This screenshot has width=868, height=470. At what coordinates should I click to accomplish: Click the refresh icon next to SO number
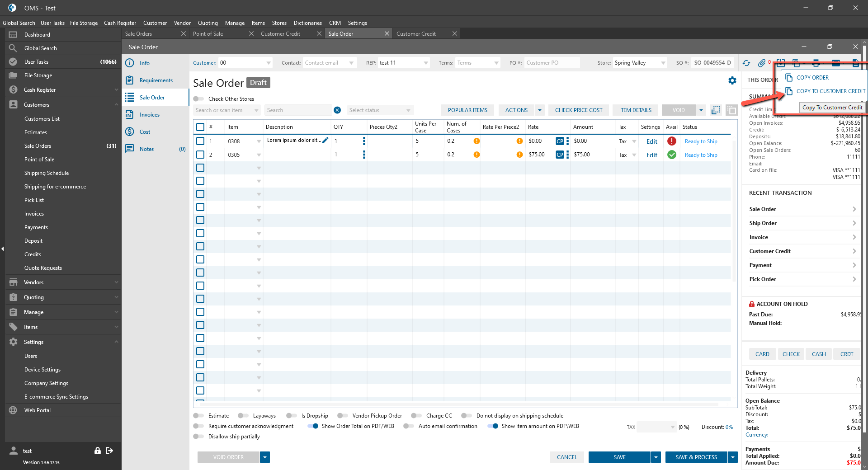point(746,63)
